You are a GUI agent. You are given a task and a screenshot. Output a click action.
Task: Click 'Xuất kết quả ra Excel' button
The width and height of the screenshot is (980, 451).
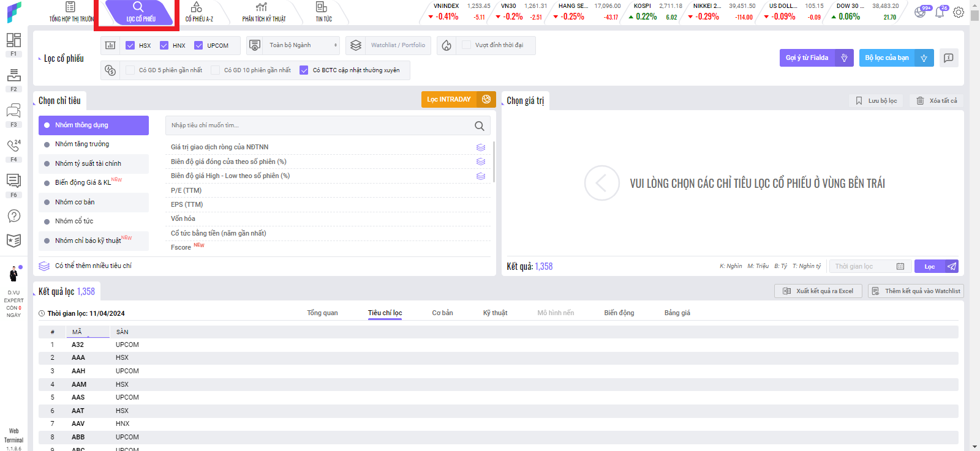pos(818,291)
